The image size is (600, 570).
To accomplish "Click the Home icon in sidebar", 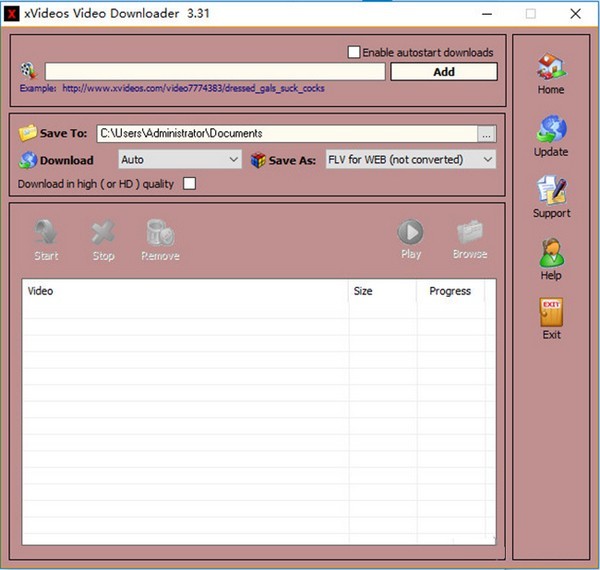I will pos(551,68).
